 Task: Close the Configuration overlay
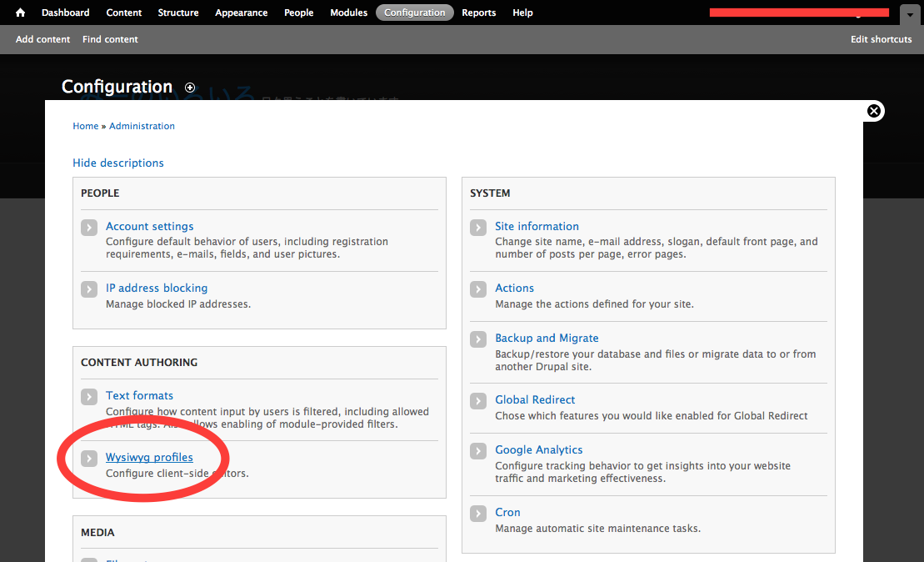coord(874,111)
